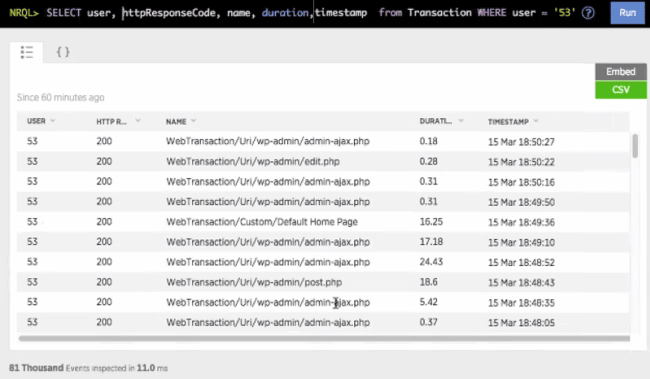Screen dimensions: 650x379
Task: Export results as CSV
Action: click(621, 90)
